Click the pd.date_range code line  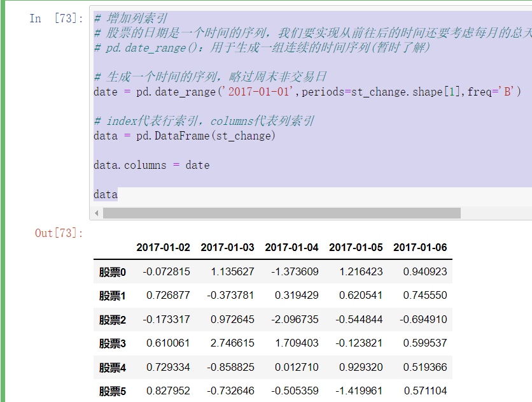coord(307,92)
